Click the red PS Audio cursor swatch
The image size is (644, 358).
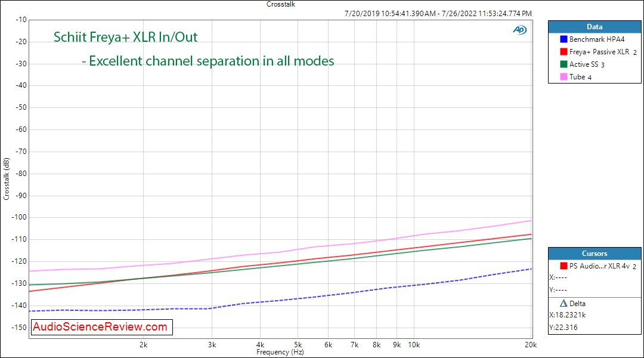563,266
